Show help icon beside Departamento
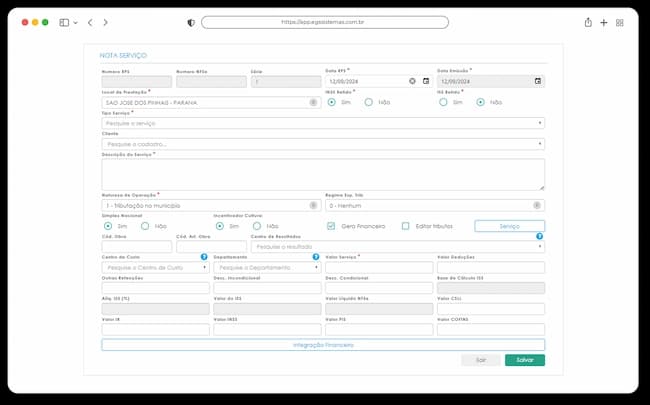650x405 pixels. click(x=316, y=257)
